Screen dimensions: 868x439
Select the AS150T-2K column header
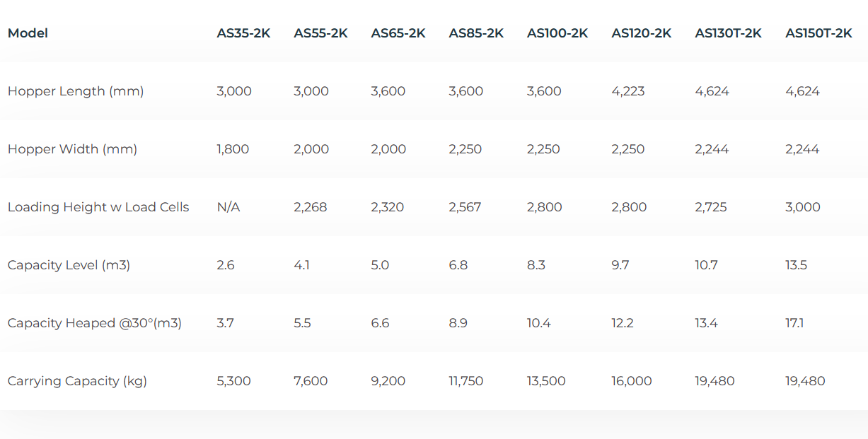(818, 33)
